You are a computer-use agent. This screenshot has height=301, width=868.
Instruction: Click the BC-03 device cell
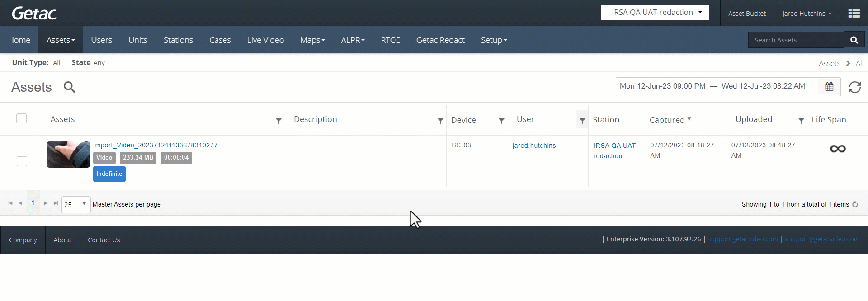pyautogui.click(x=461, y=145)
